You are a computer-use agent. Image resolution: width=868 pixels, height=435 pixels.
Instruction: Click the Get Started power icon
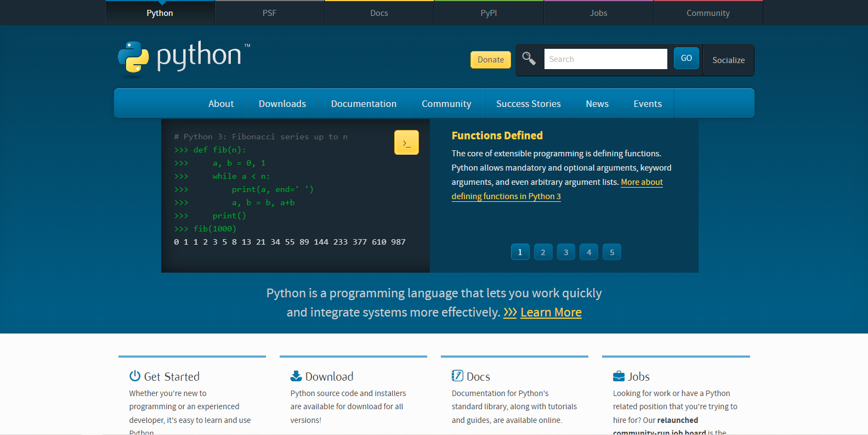coord(135,376)
